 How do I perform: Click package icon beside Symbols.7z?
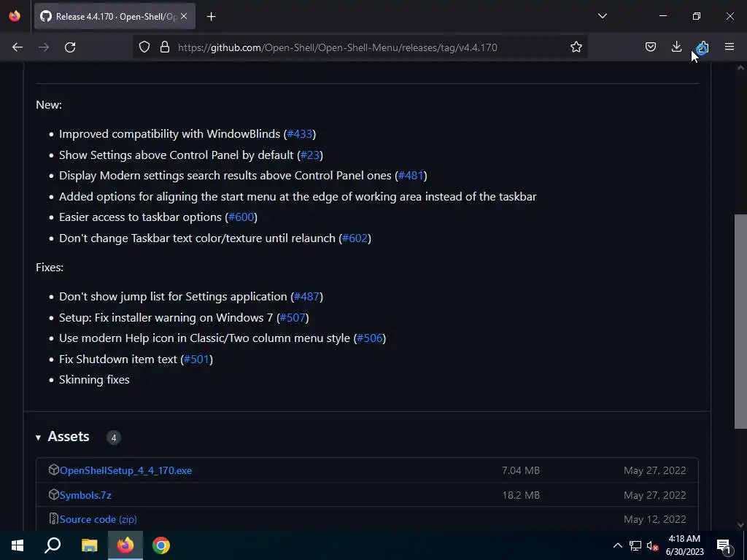click(x=53, y=495)
